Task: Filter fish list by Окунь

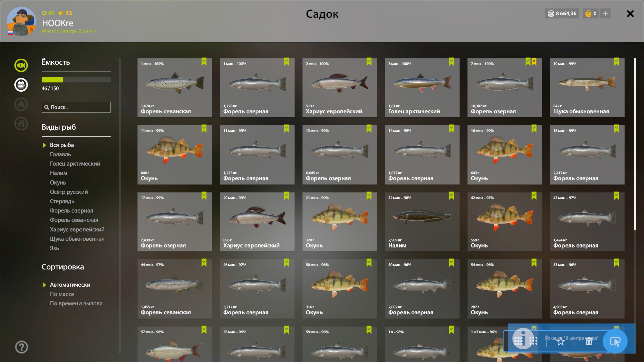Action: [58, 183]
